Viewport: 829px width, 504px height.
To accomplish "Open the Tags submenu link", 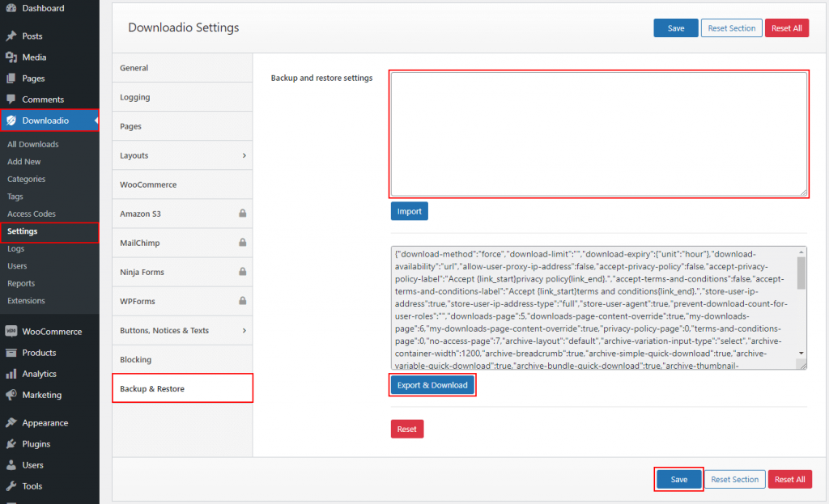I will (x=15, y=197).
